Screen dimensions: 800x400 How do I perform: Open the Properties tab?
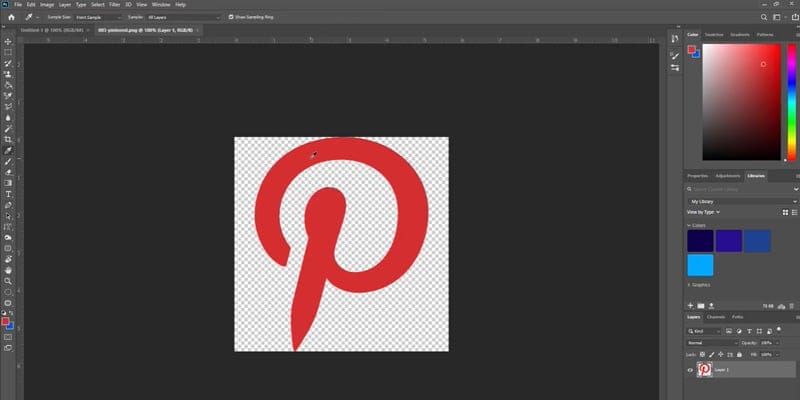point(697,176)
